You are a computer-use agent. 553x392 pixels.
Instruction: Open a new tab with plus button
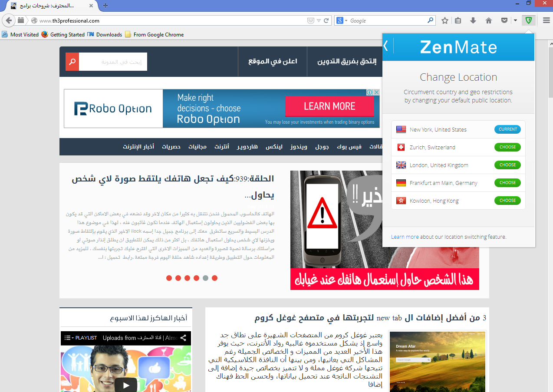105,6
